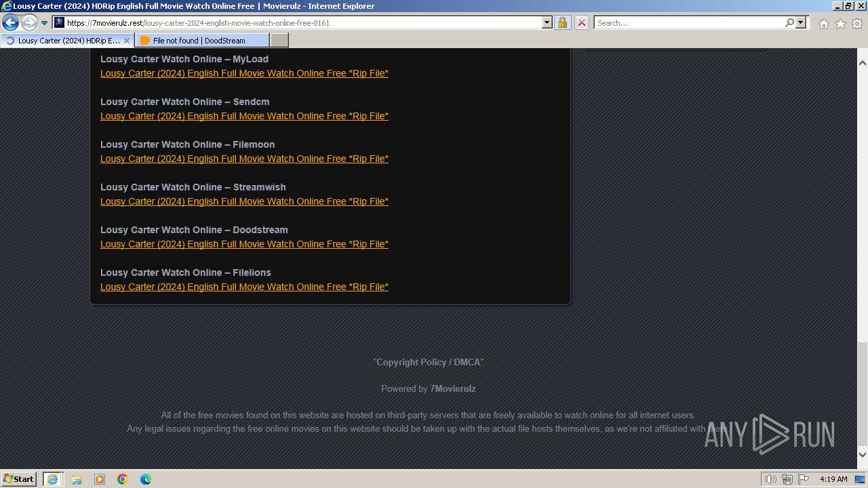The image size is (868, 488).
Task: Click the Action Center flag icon
Action: (x=804, y=479)
